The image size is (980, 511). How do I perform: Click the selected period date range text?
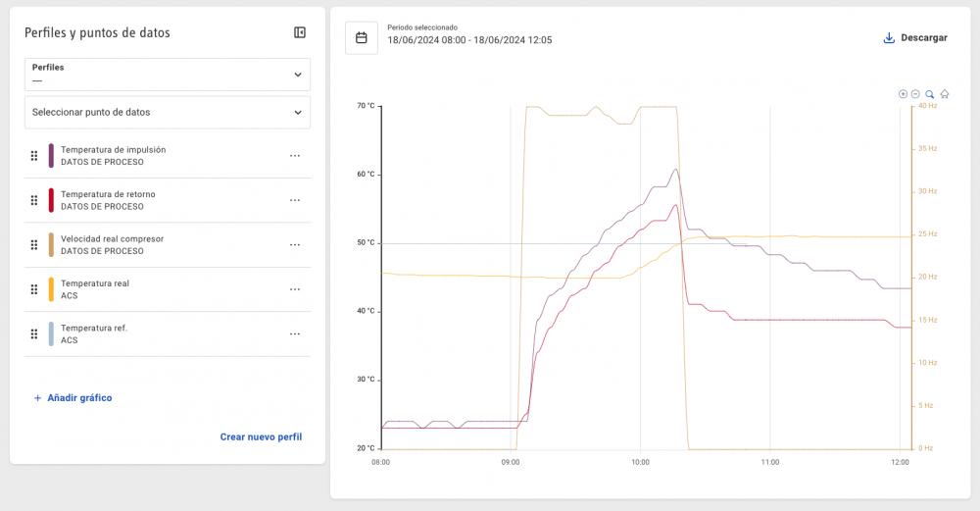tap(469, 40)
